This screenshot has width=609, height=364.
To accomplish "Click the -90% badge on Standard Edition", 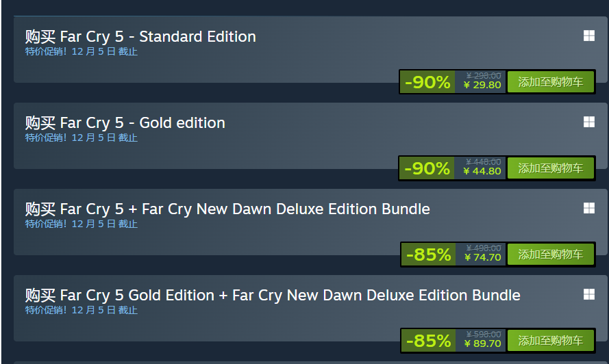I will click(x=427, y=83).
